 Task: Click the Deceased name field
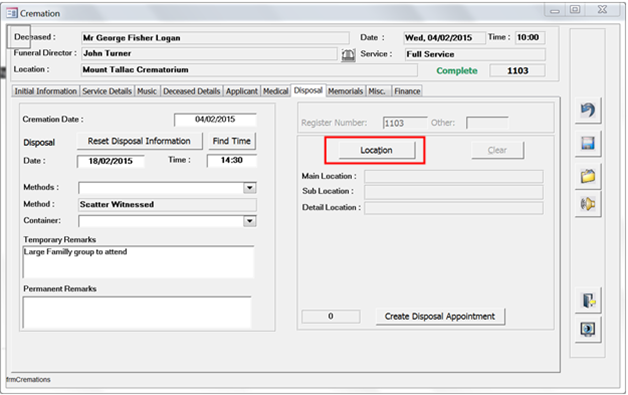[x=215, y=38]
